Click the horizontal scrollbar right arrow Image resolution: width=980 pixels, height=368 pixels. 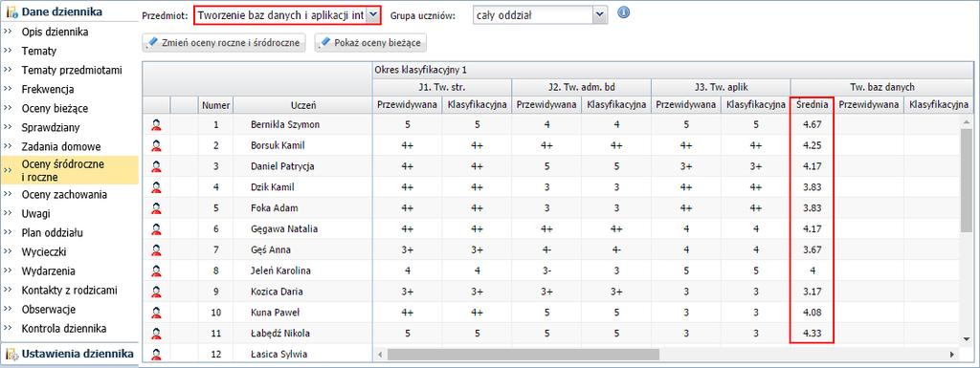point(952,355)
